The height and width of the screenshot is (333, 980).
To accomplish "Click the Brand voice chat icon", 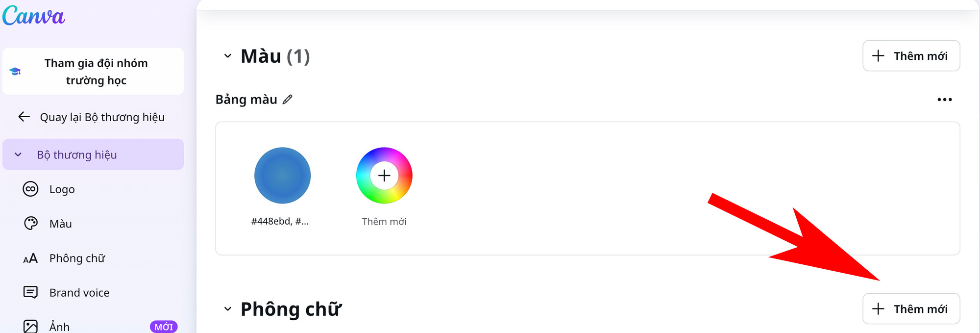I will pyautogui.click(x=30, y=293).
